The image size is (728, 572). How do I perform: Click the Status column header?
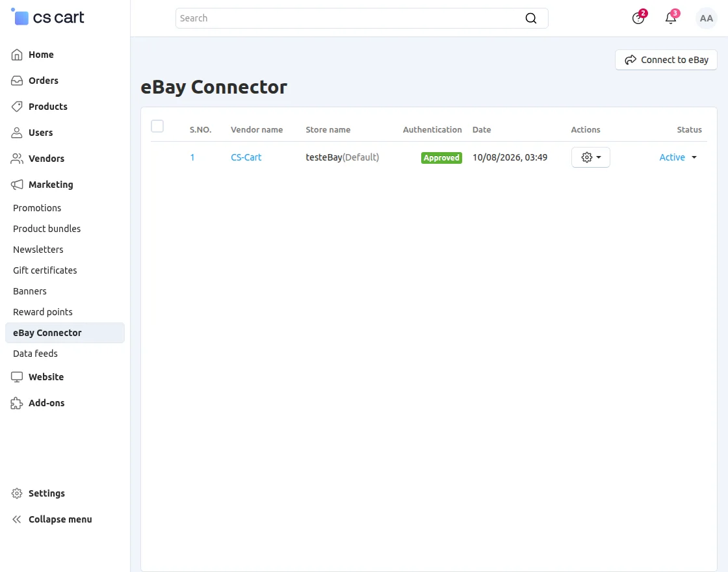click(690, 130)
